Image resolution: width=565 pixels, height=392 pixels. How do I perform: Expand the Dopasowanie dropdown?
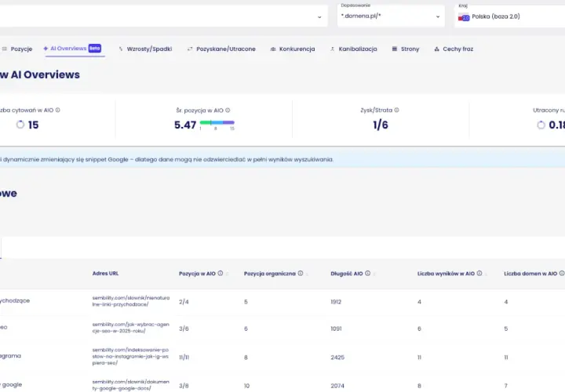(x=391, y=16)
